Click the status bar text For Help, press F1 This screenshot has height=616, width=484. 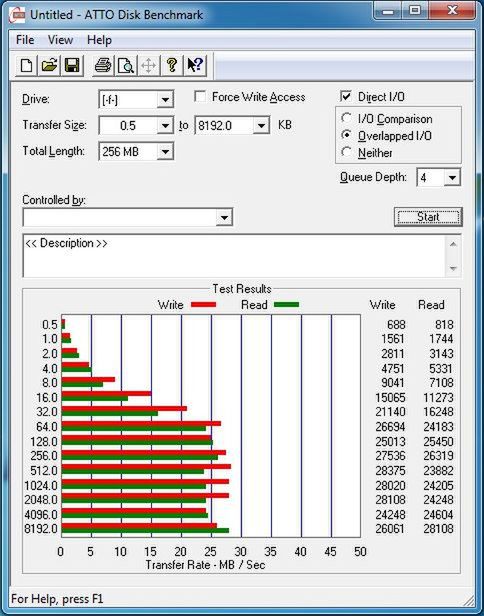(57, 599)
